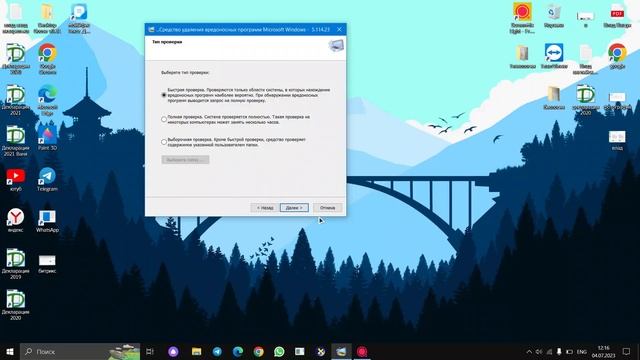Switch the ENG input language indicator

[x=582, y=351]
